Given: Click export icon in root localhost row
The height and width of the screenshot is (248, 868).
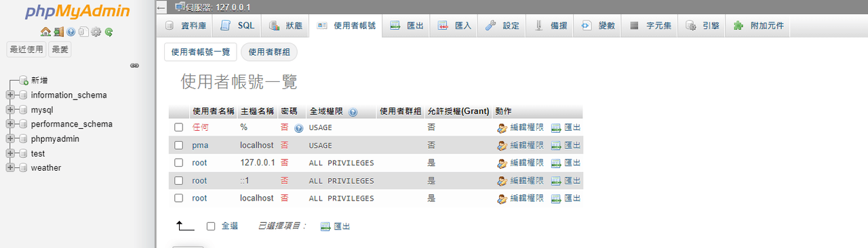Looking at the screenshot, I should (x=556, y=199).
